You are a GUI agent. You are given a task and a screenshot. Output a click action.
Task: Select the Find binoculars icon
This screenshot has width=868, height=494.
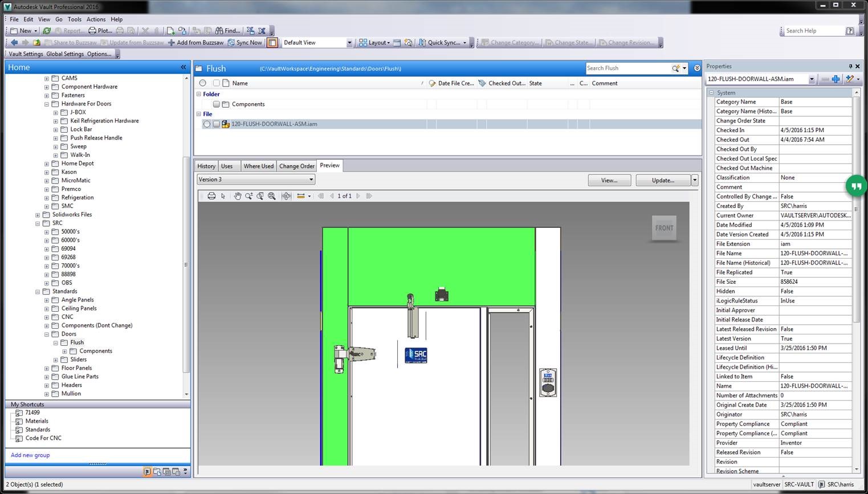219,30
